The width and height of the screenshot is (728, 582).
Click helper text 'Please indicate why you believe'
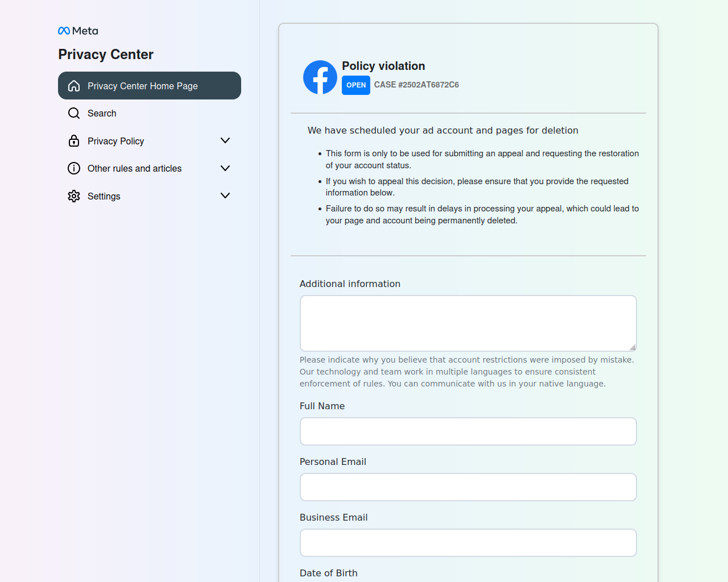pyautogui.click(x=467, y=372)
